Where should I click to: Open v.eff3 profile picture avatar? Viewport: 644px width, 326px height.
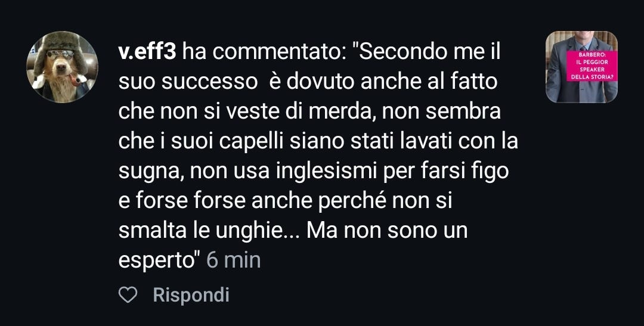point(63,67)
